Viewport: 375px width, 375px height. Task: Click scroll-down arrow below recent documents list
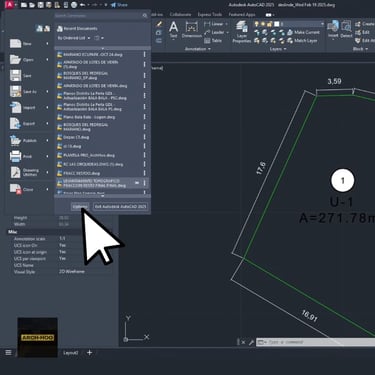tap(102, 196)
